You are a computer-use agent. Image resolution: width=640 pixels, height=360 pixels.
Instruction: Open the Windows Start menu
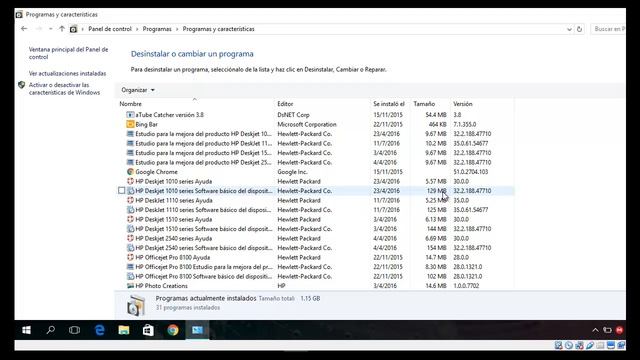tap(27, 330)
